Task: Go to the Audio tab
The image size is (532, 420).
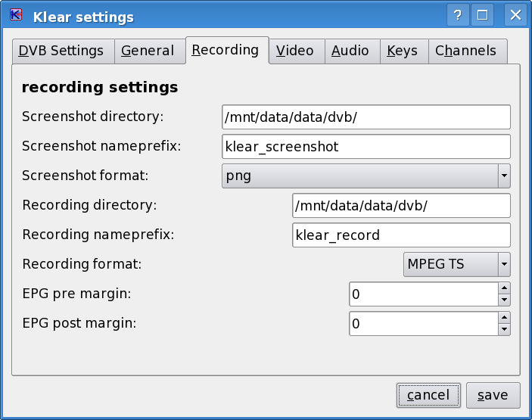Action: [350, 51]
